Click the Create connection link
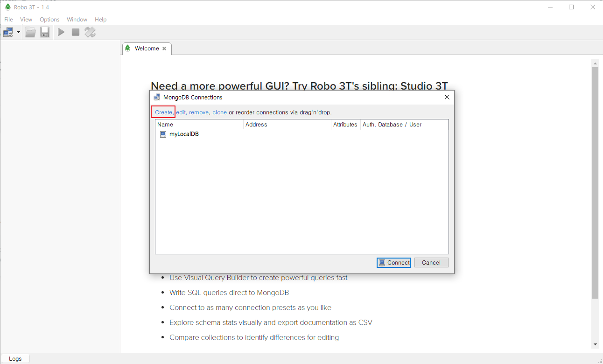The height and width of the screenshot is (364, 603). coord(163,112)
